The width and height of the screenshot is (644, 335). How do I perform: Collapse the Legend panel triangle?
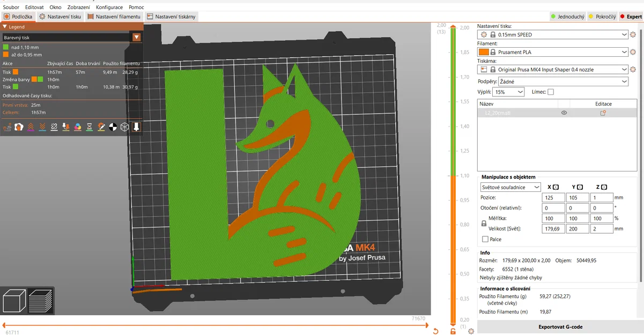5,26
